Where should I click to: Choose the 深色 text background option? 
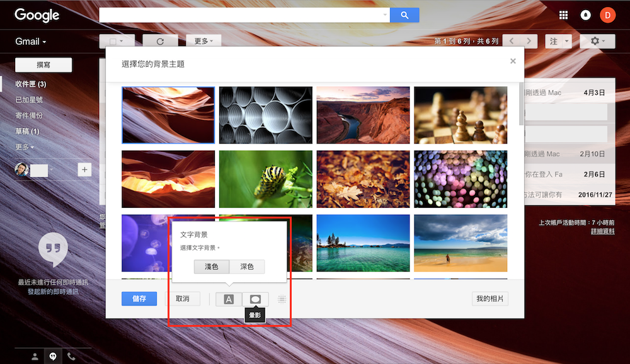(247, 267)
